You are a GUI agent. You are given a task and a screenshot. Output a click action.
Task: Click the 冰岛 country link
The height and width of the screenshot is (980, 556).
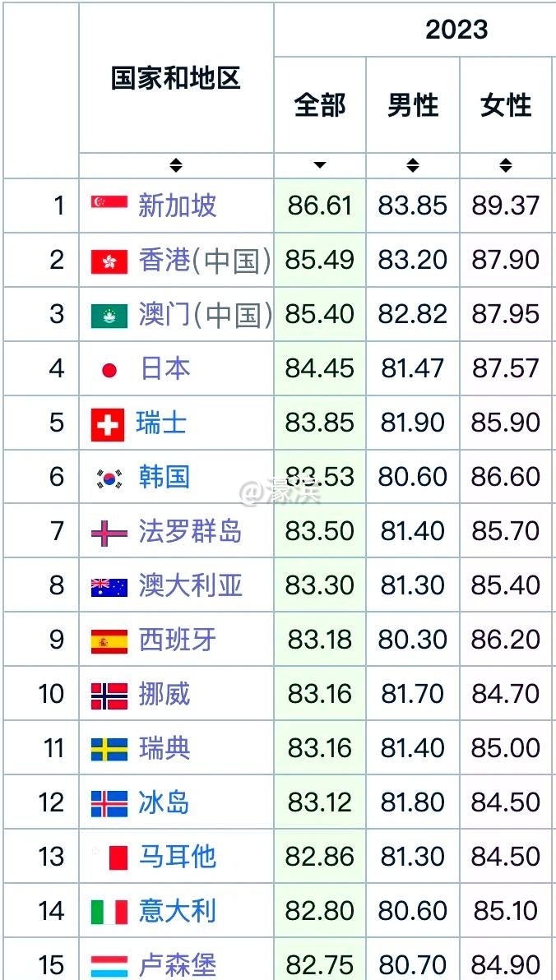pyautogui.click(x=164, y=802)
